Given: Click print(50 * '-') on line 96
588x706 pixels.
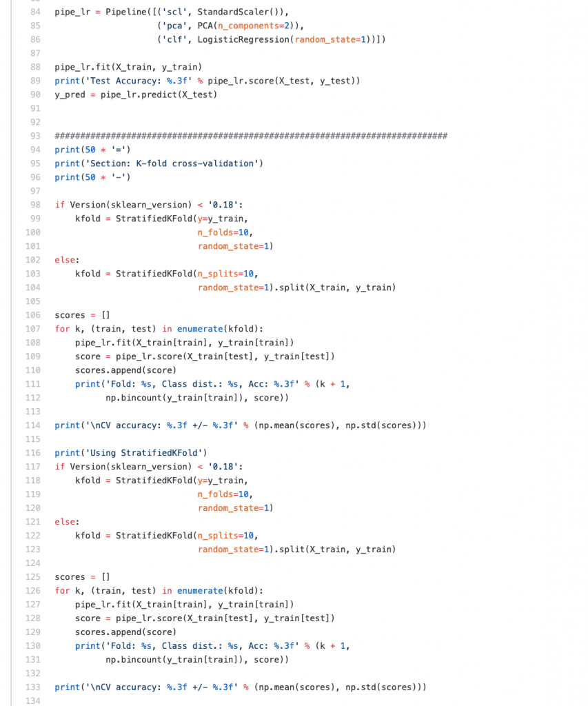Looking at the screenshot, I should [x=93, y=177].
